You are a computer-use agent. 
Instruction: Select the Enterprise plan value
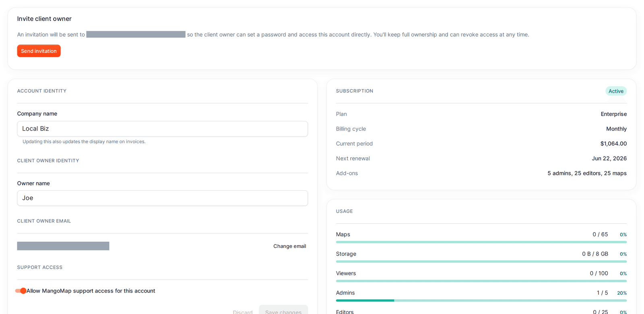(x=613, y=114)
